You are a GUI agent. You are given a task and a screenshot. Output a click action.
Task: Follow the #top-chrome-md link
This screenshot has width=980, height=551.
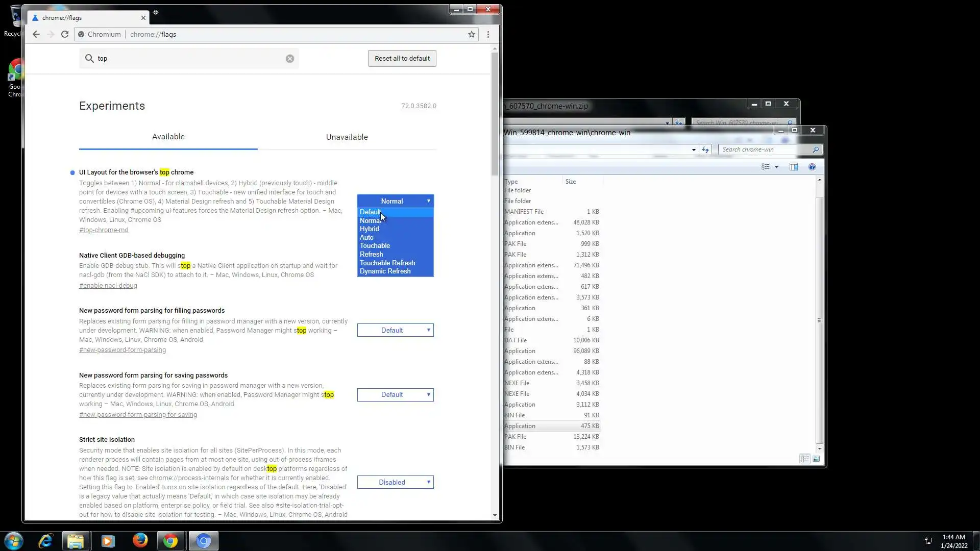click(x=104, y=230)
